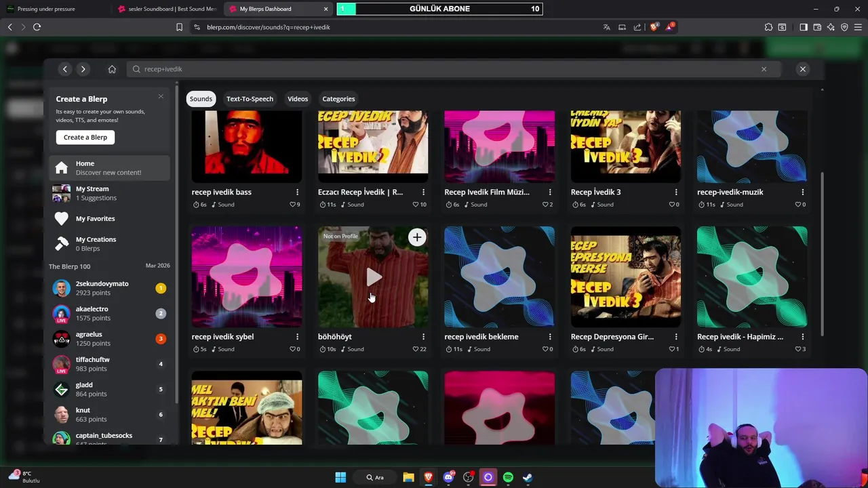This screenshot has width=868, height=488.
Task: Open recep ivedik bass thumbnail
Action: click(247, 146)
